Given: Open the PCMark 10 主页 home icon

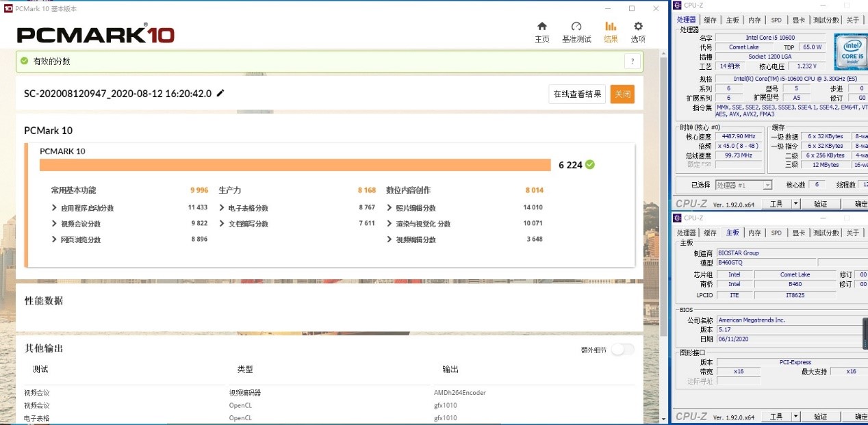Looking at the screenshot, I should (x=542, y=27).
